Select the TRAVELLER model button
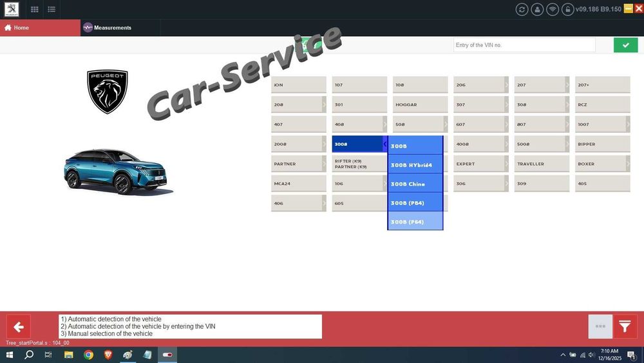 coord(542,164)
